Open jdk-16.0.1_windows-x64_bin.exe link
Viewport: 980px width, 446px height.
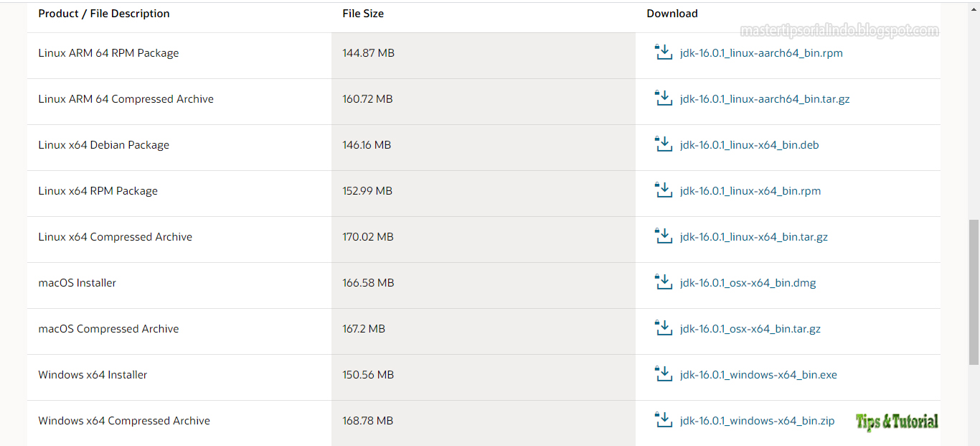point(758,375)
